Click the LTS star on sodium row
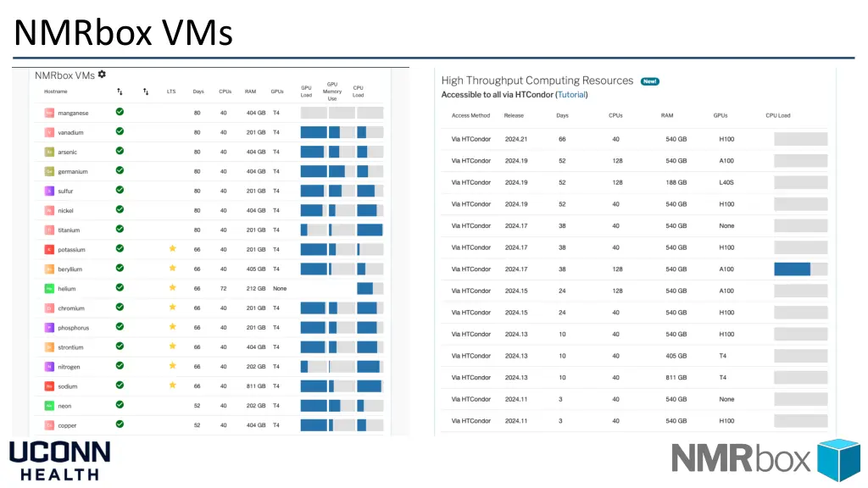 [173, 385]
